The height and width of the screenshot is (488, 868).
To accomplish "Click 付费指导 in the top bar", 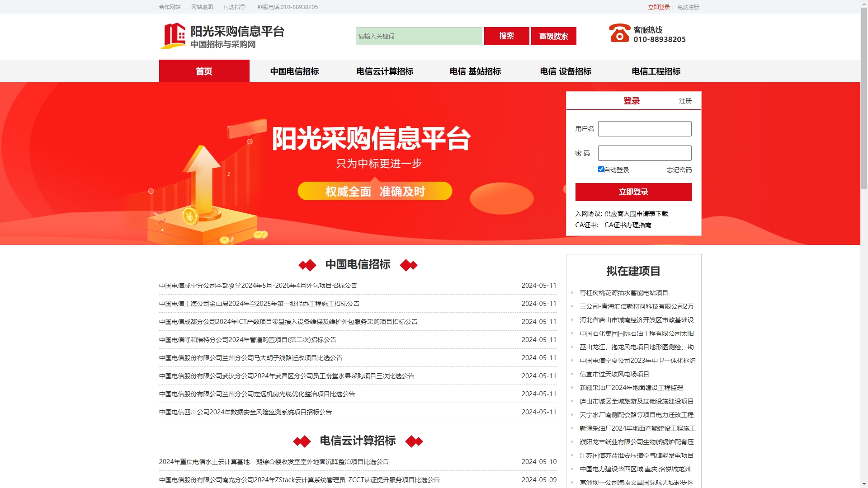I will tap(234, 7).
